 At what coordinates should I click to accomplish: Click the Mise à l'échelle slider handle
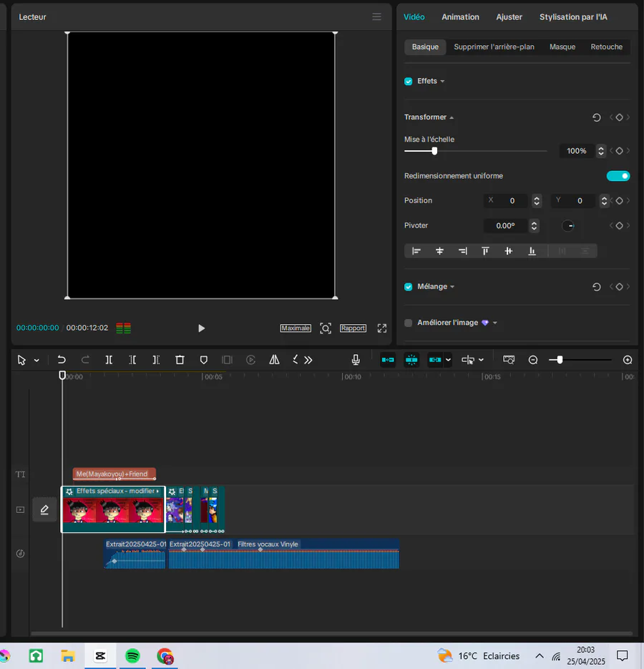(434, 151)
